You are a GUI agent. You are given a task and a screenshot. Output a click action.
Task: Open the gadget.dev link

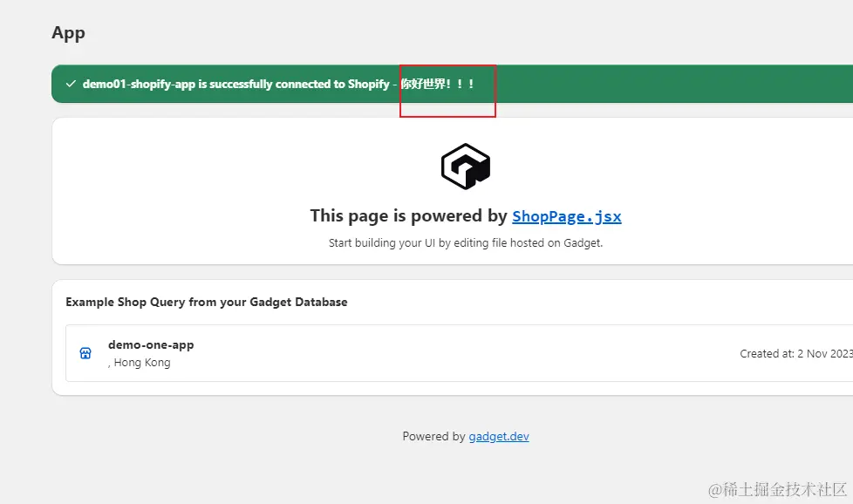point(499,436)
